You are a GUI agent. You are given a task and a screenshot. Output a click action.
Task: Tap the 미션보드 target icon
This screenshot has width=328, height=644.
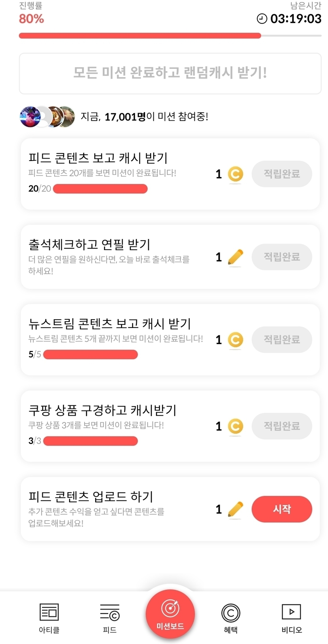tap(170, 609)
